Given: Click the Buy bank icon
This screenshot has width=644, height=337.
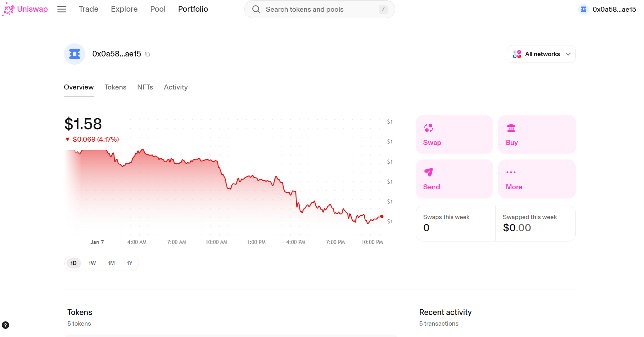Looking at the screenshot, I should click(x=511, y=128).
